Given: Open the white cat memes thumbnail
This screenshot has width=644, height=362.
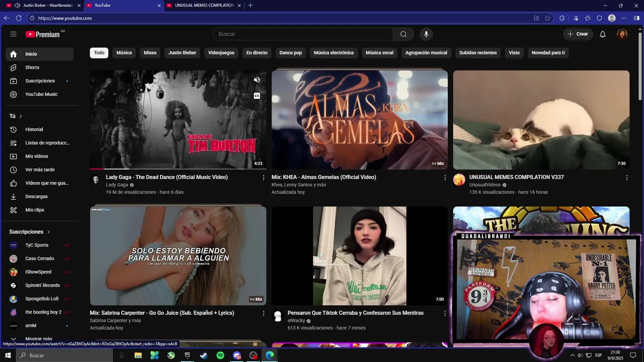Looking at the screenshot, I should [x=541, y=120].
